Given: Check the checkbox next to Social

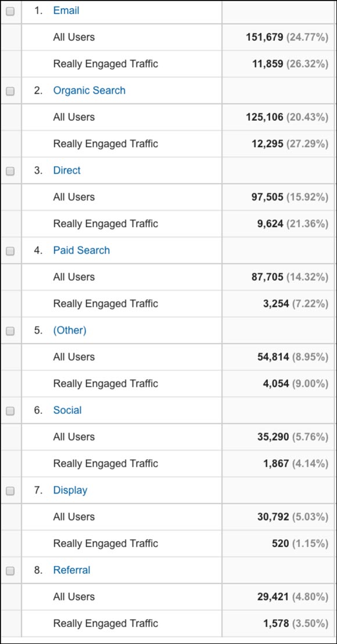Looking at the screenshot, I should tap(10, 410).
